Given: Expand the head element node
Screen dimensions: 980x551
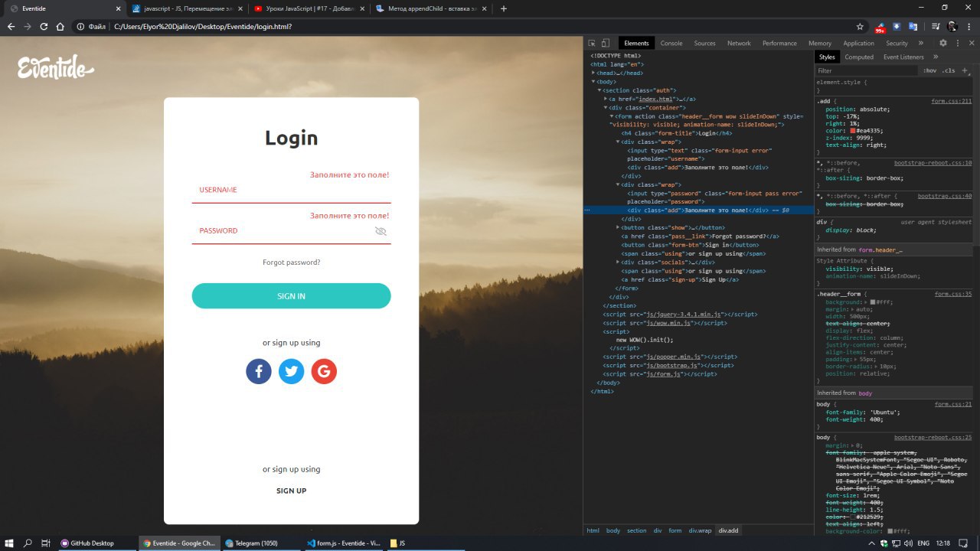Looking at the screenshot, I should pos(593,73).
